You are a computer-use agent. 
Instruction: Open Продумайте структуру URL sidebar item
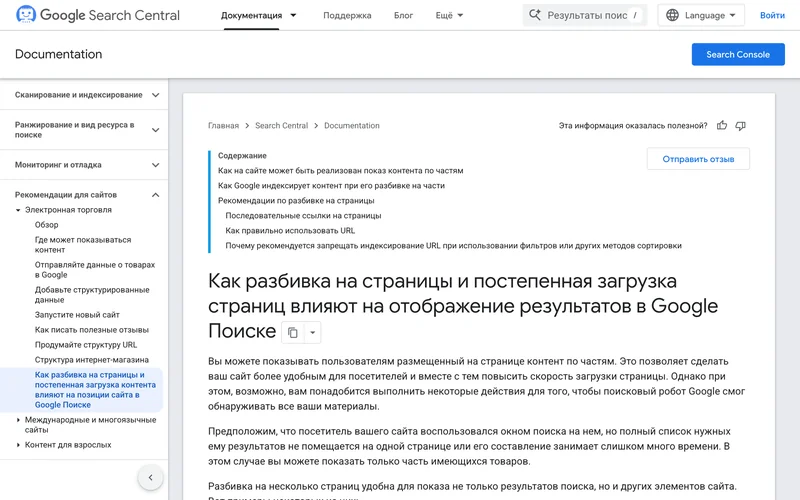[x=86, y=345]
